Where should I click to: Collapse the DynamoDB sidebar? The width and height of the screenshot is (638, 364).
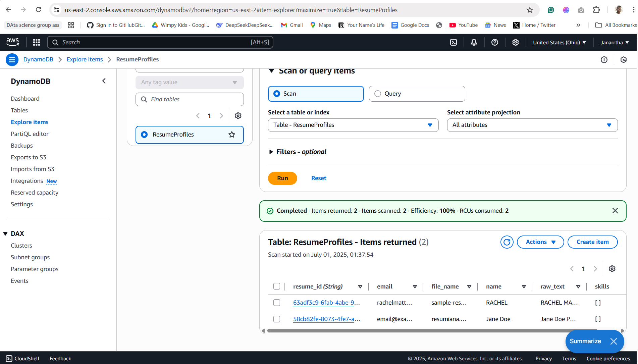point(104,81)
